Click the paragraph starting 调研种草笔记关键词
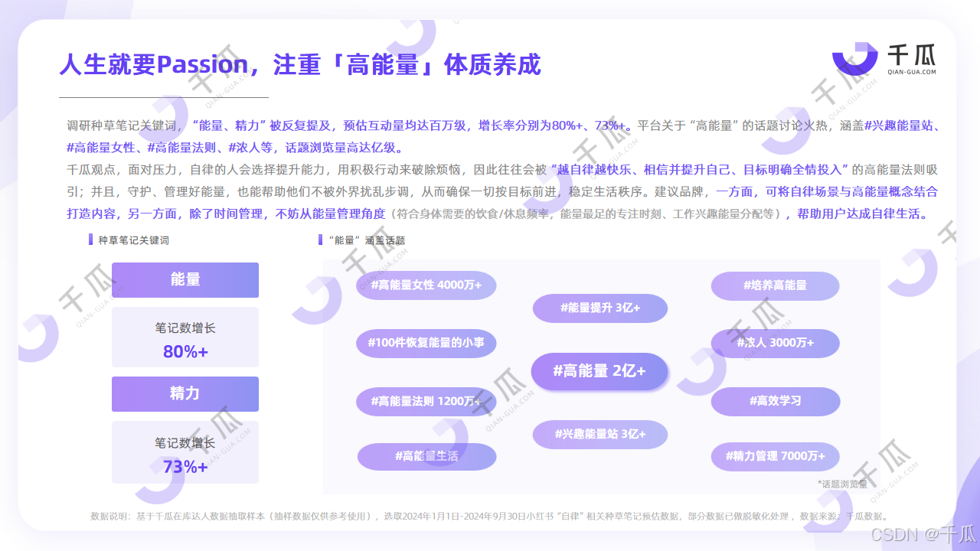The height and width of the screenshot is (551, 980). point(503,136)
